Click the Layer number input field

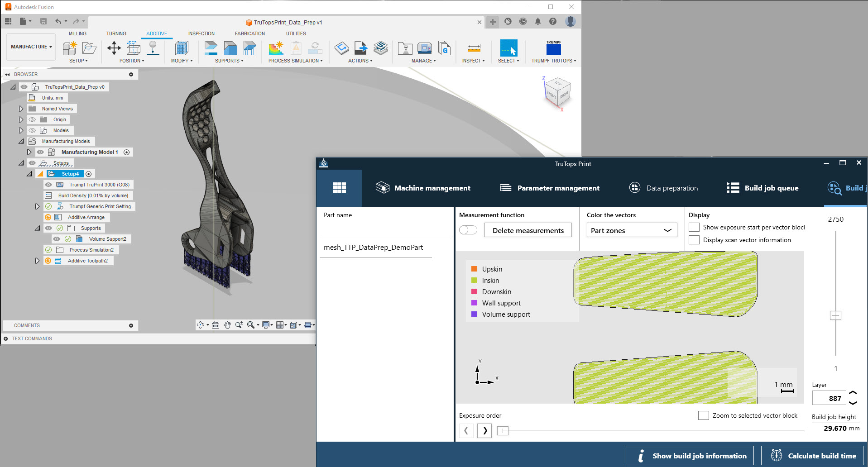[829, 398]
